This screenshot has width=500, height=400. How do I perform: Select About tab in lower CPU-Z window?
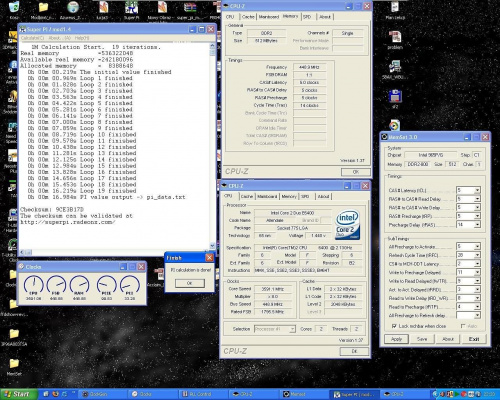pos(323,196)
